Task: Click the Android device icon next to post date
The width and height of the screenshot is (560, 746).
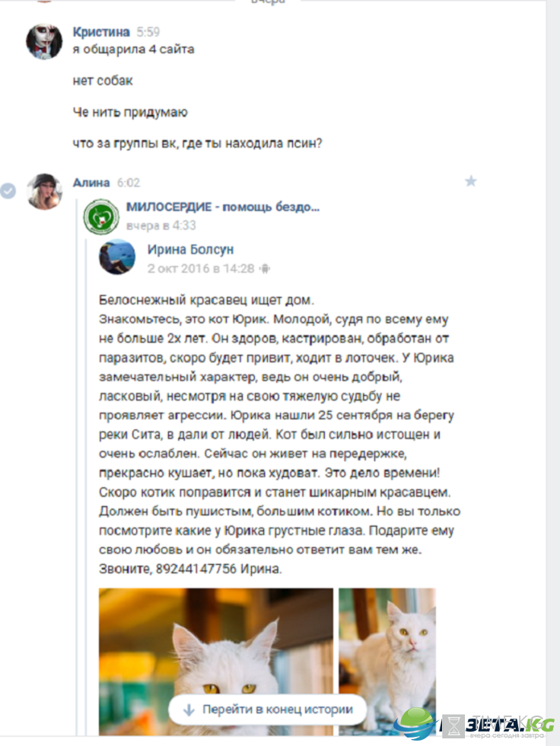Action: click(x=265, y=269)
